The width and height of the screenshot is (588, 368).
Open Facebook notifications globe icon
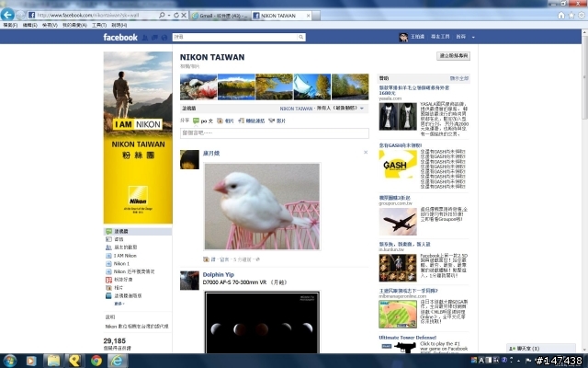164,37
